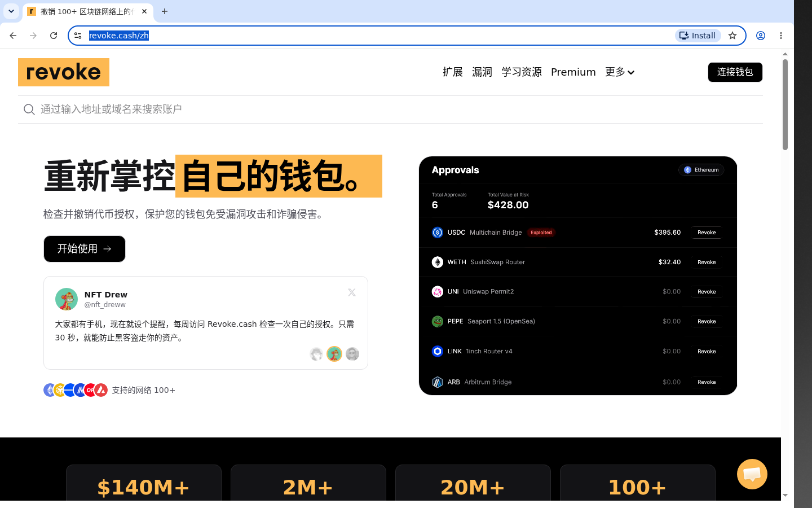Click the 2M+ stat card
Screen dimensions: 812x508
pyautogui.click(x=308, y=483)
